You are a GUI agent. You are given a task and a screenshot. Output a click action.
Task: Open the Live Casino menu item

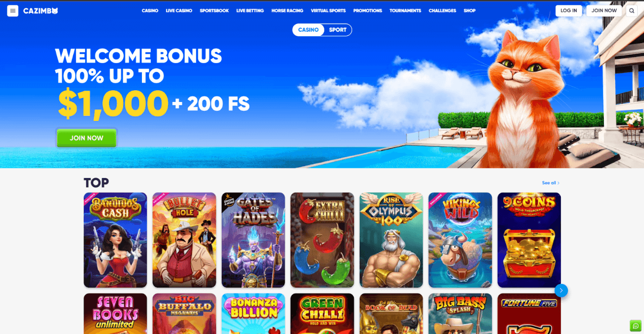click(179, 11)
